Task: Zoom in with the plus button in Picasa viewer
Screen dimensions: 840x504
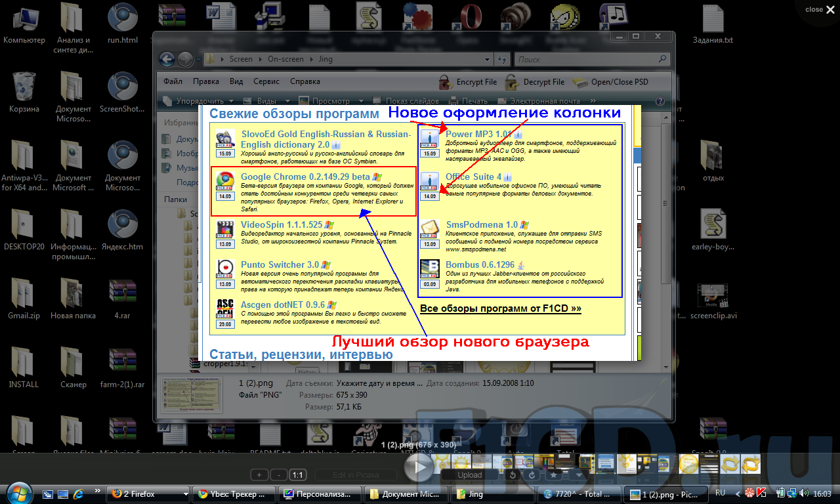Action: coord(259,474)
